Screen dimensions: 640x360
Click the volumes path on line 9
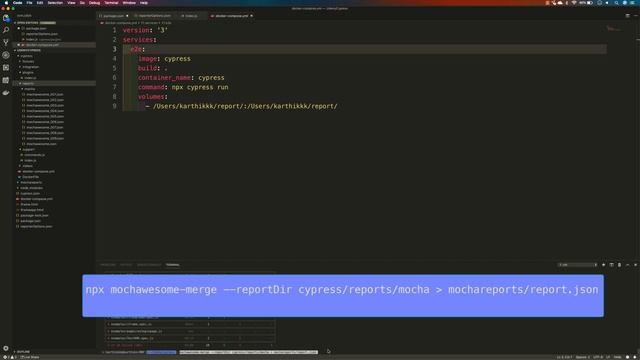tap(245, 106)
